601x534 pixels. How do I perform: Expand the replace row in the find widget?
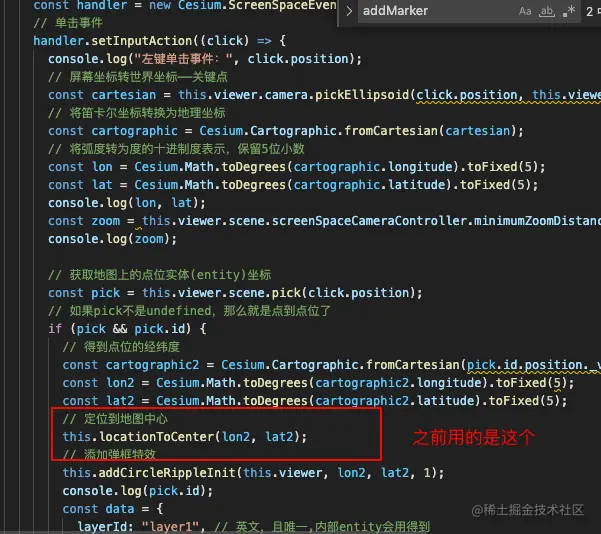coord(349,11)
